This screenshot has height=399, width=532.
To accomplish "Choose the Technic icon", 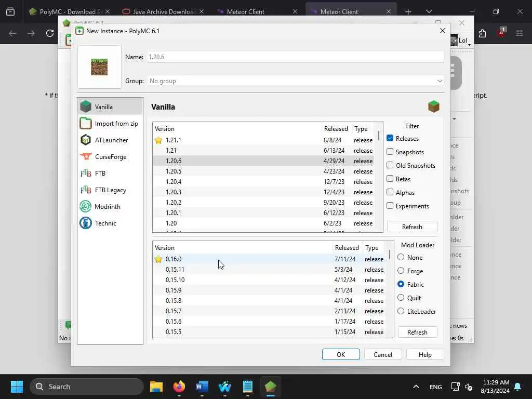I will [86, 223].
